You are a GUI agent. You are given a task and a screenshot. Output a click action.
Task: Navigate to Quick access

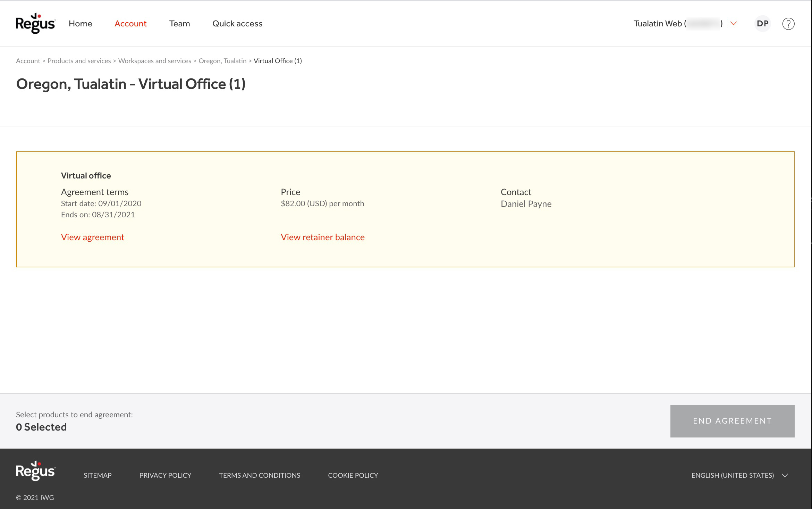237,23
